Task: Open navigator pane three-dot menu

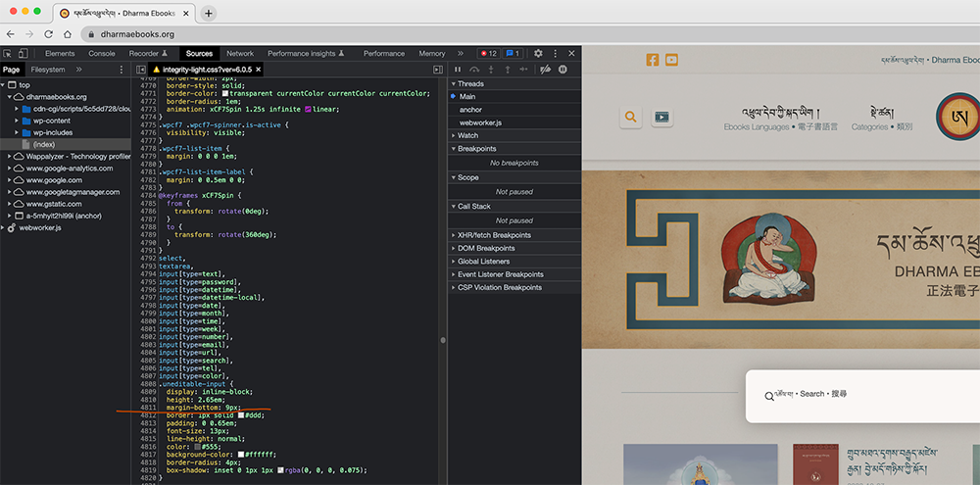Action: click(x=122, y=70)
